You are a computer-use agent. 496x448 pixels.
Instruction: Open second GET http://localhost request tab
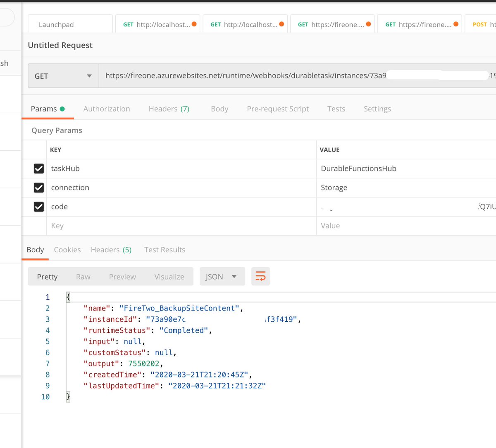[x=245, y=24]
